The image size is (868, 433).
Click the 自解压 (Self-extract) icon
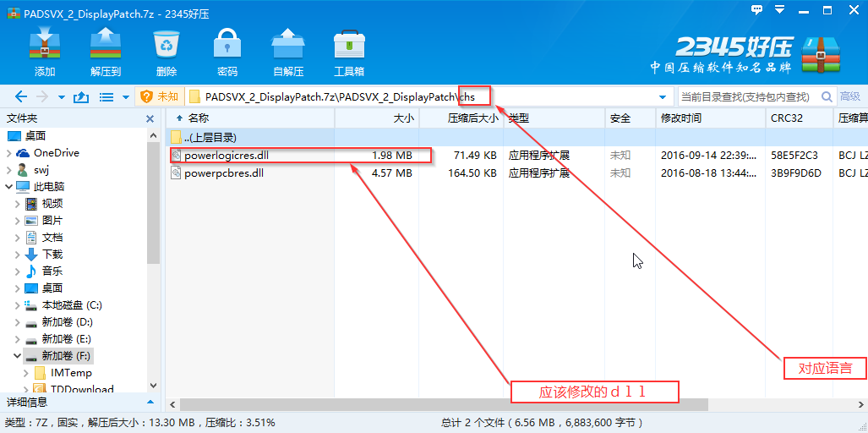(288, 44)
